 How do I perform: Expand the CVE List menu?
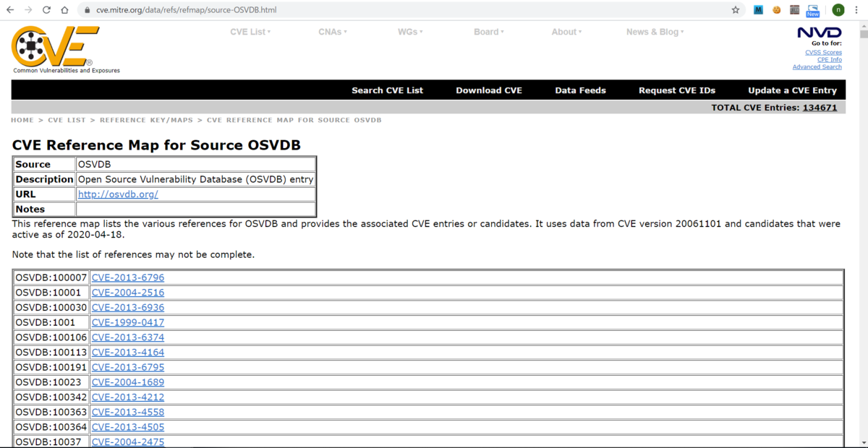click(x=250, y=32)
